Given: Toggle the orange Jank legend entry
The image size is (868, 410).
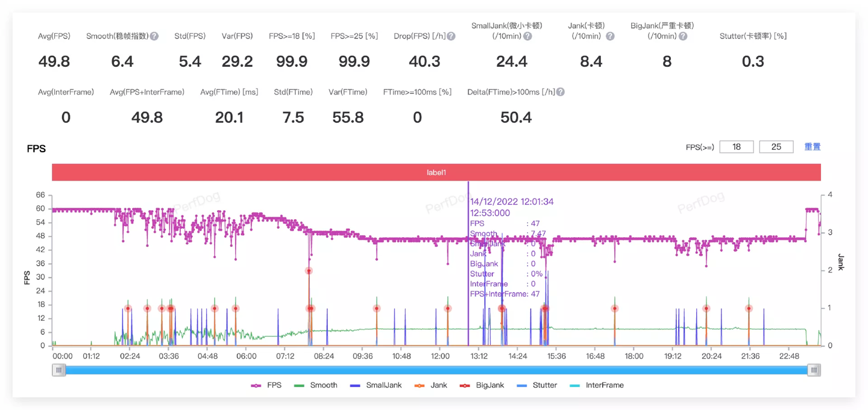Looking at the screenshot, I should [431, 385].
